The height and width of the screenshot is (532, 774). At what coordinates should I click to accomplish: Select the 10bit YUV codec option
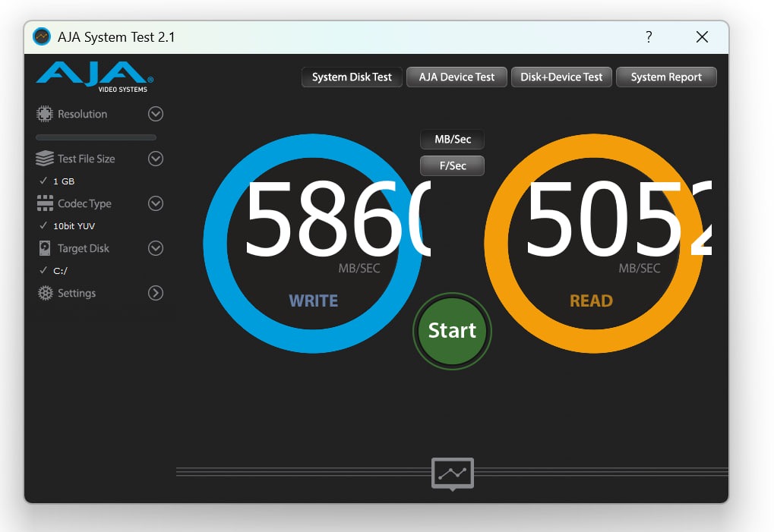(x=67, y=226)
